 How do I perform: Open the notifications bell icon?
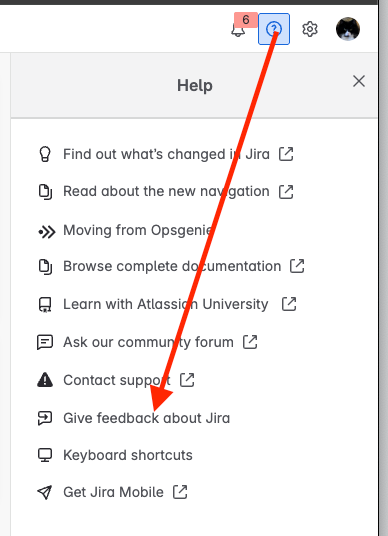tap(238, 29)
